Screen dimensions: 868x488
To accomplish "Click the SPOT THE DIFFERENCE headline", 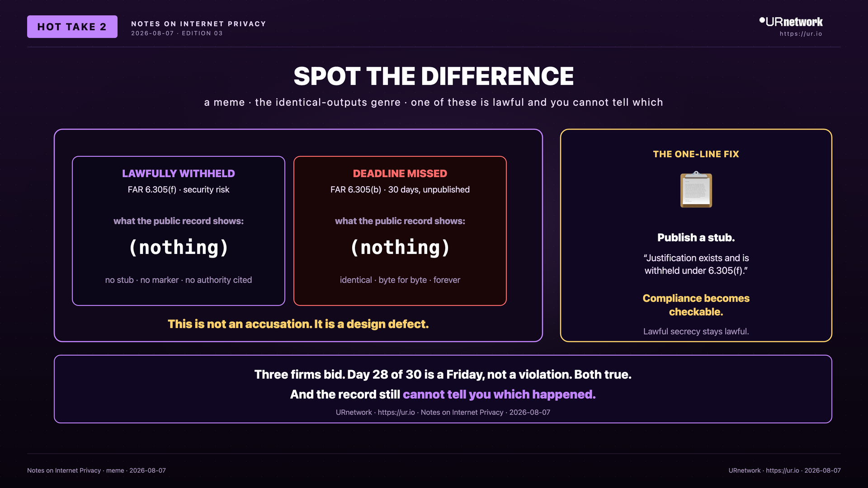I will click(434, 76).
